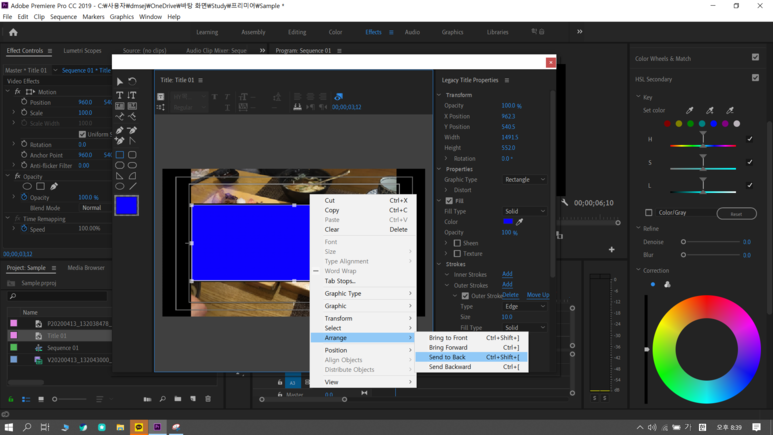This screenshot has height=435, width=773.
Task: Switch Project panel to Icon View
Action: (x=41, y=399)
